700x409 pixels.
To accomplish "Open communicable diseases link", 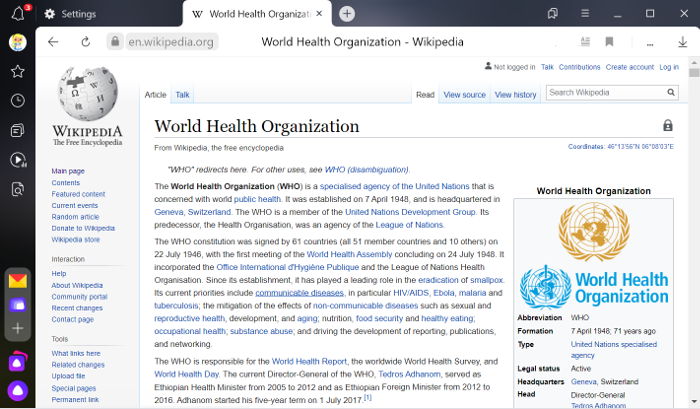I will click(299, 293).
